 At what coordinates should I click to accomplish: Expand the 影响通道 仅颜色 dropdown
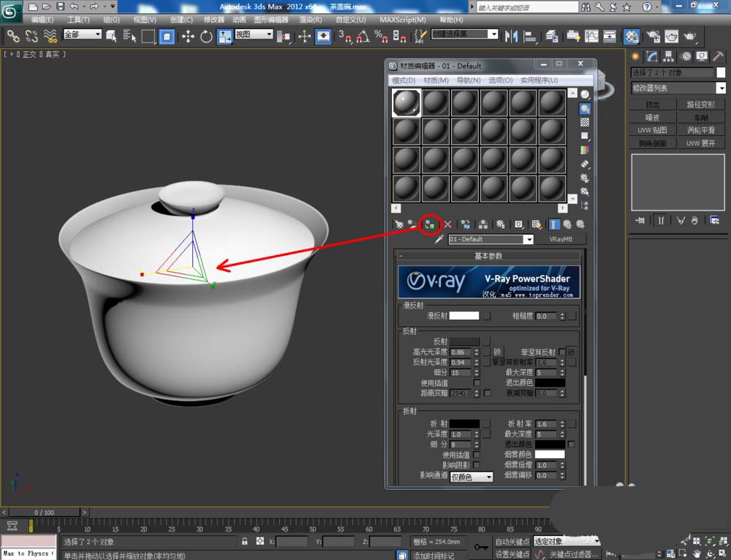point(471,477)
